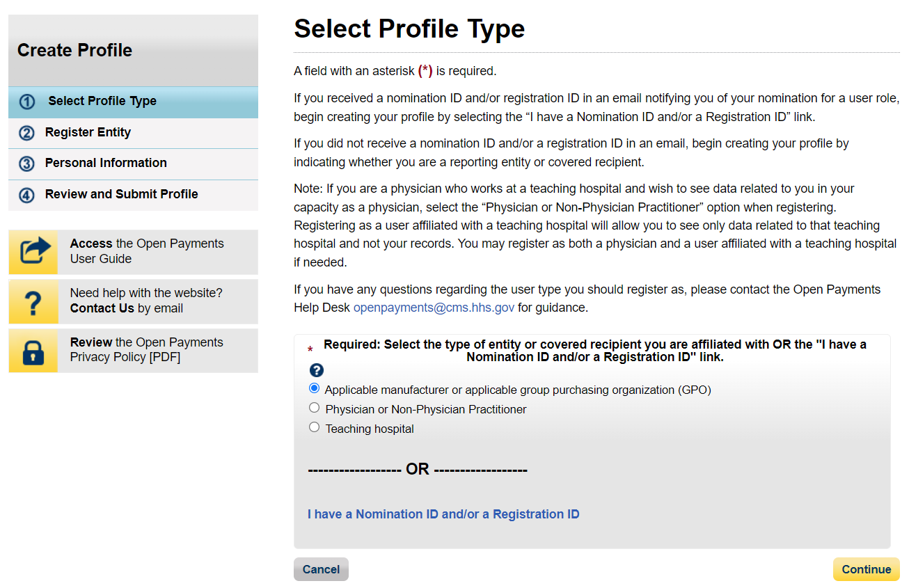
Task: Click the step 4 circled number icon
Action: [26, 195]
